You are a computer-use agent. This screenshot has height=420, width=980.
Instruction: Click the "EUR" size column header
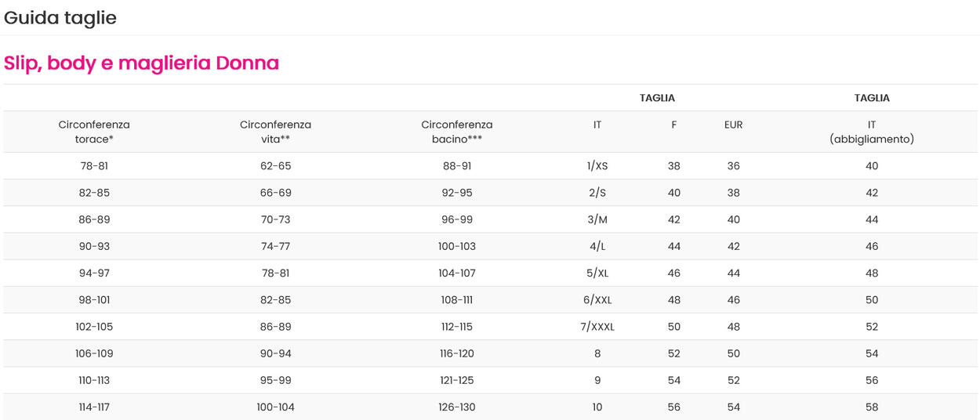click(733, 125)
